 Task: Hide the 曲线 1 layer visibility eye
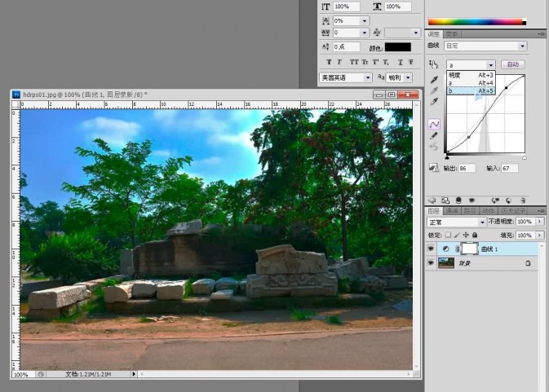tap(431, 249)
